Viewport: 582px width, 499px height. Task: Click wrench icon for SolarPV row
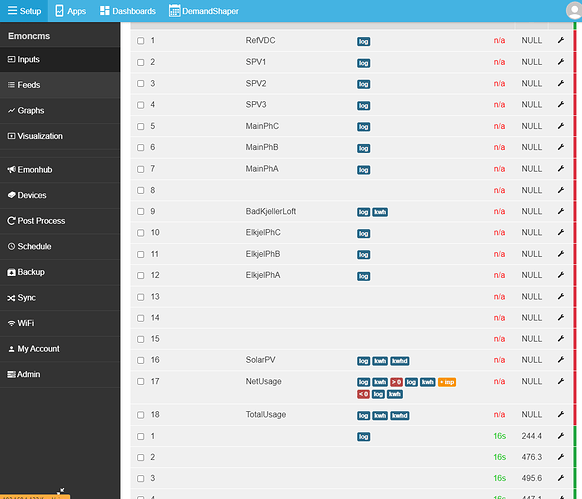(561, 360)
